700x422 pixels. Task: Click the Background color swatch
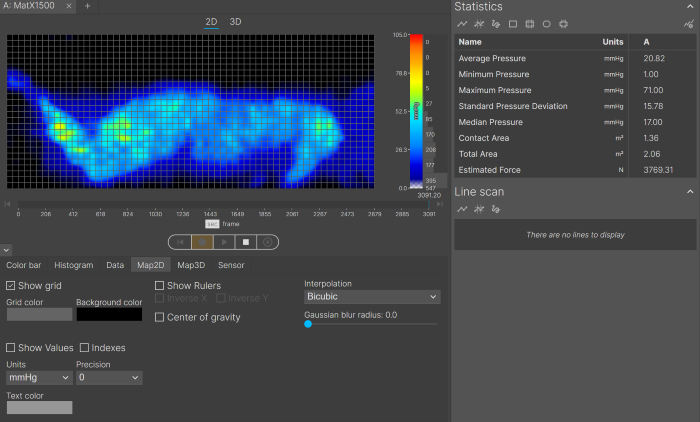click(109, 314)
